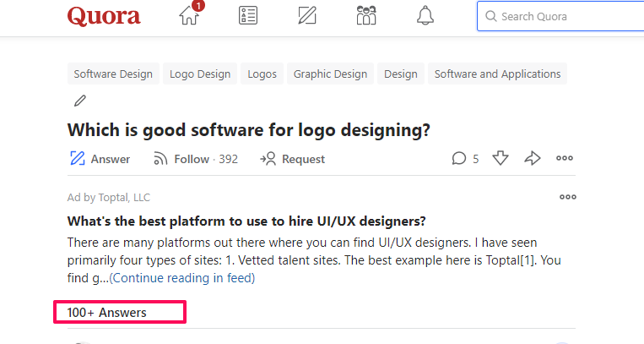The image size is (644, 344).
Task: View the 5 comments on question
Action: (x=465, y=158)
